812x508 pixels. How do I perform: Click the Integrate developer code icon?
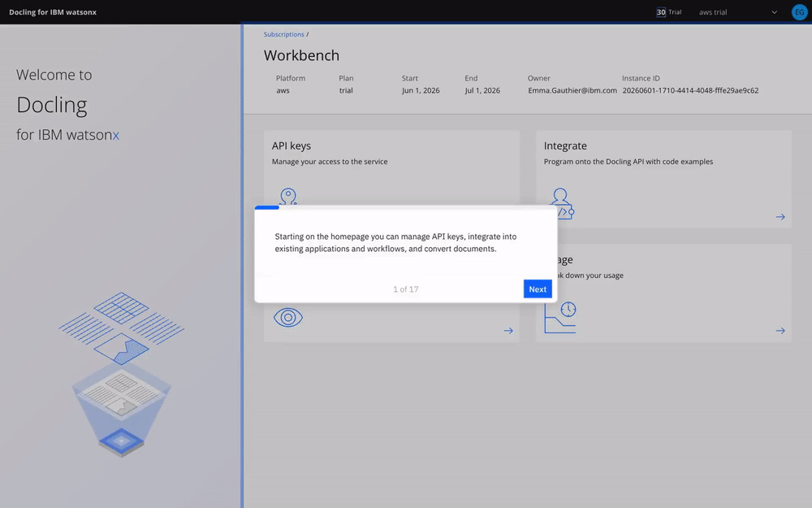coord(561,204)
